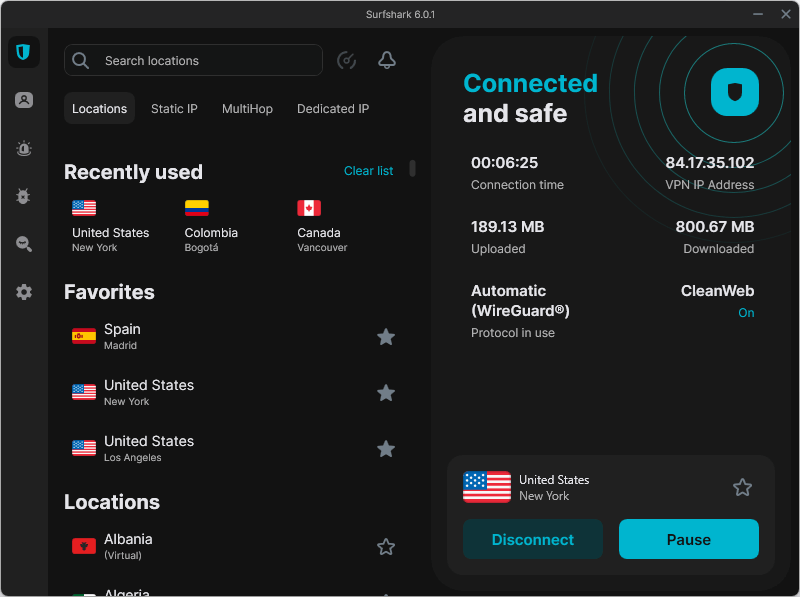Viewport: 800px width, 597px height.
Task: Connect to recently used Colombia Bogotá
Action: tap(211, 227)
